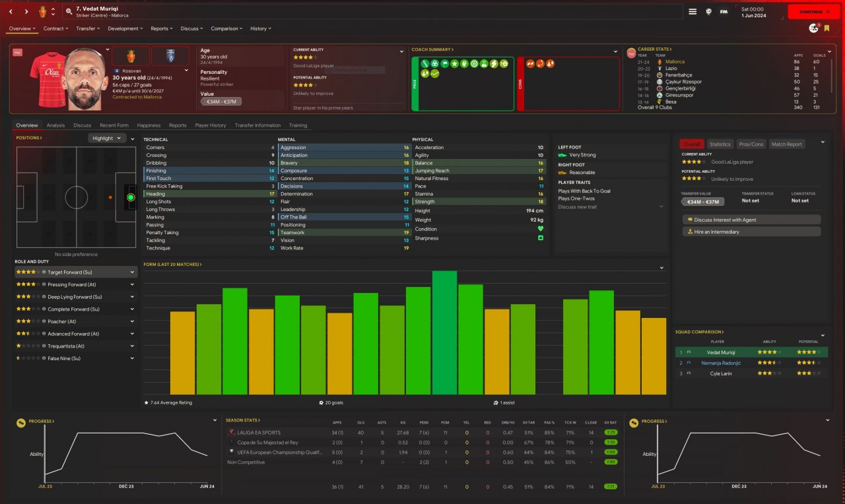This screenshot has height=504, width=845.
Task: Open the Mallorca club badge in header
Action: coord(44,12)
